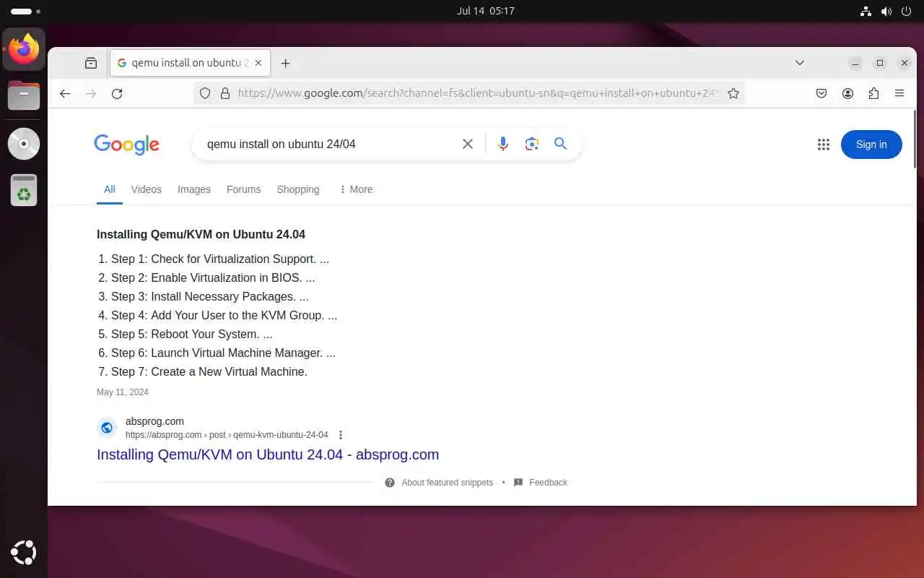Click Step 7: Create a New Virtual Machine

point(209,371)
